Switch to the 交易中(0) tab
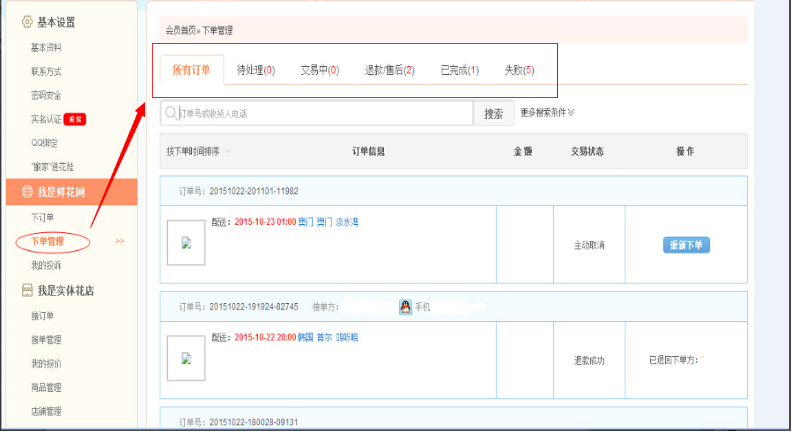 click(320, 70)
